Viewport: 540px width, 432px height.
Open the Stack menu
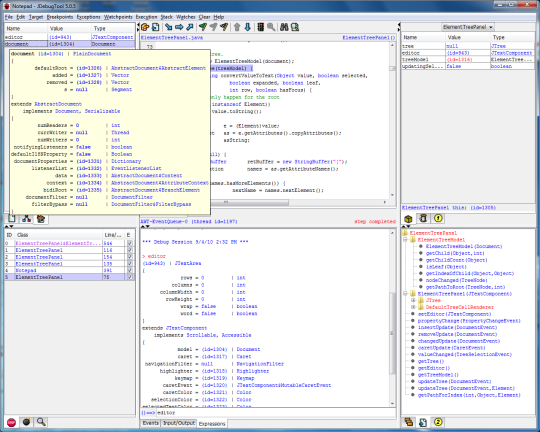pyautogui.click(x=167, y=17)
